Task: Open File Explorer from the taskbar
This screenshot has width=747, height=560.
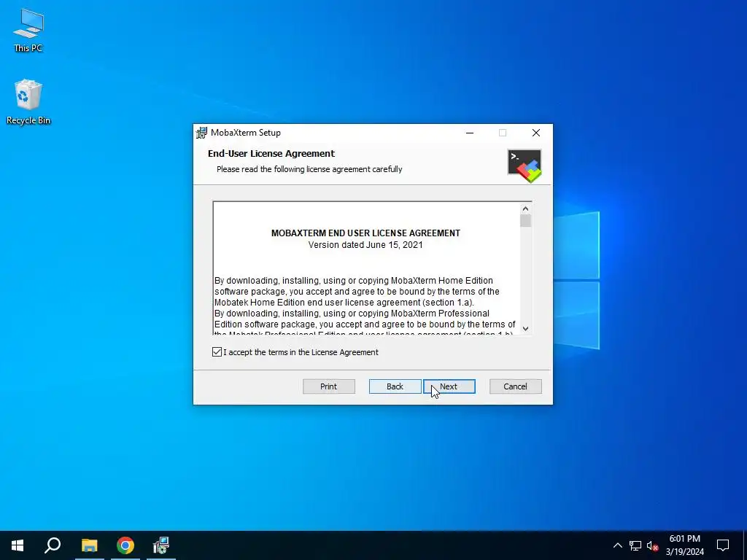Action: (x=89, y=545)
